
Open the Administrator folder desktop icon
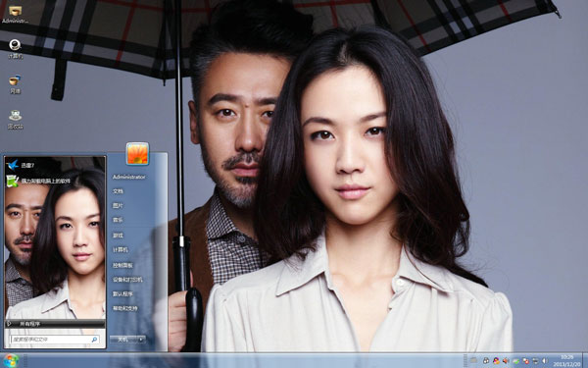click(15, 15)
